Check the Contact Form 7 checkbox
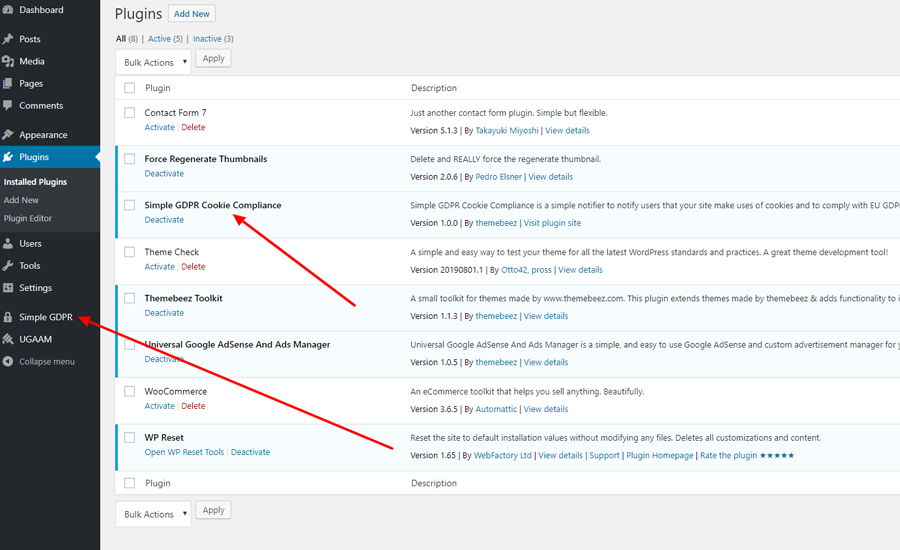 click(129, 113)
